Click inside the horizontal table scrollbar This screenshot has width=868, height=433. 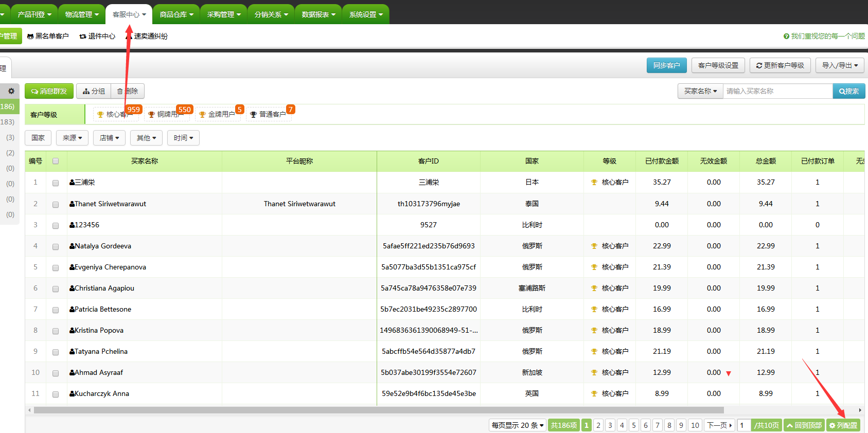coord(379,410)
